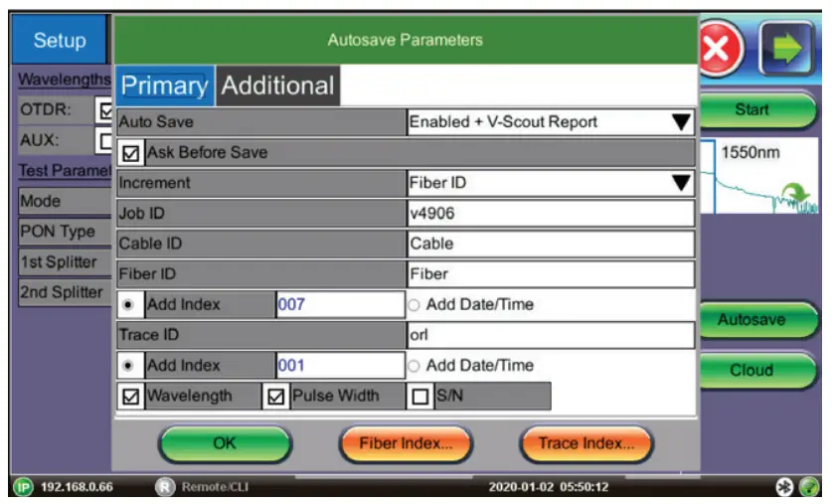Screen dimensions: 832x504
Task: Check the S/N checkbox
Action: point(419,397)
